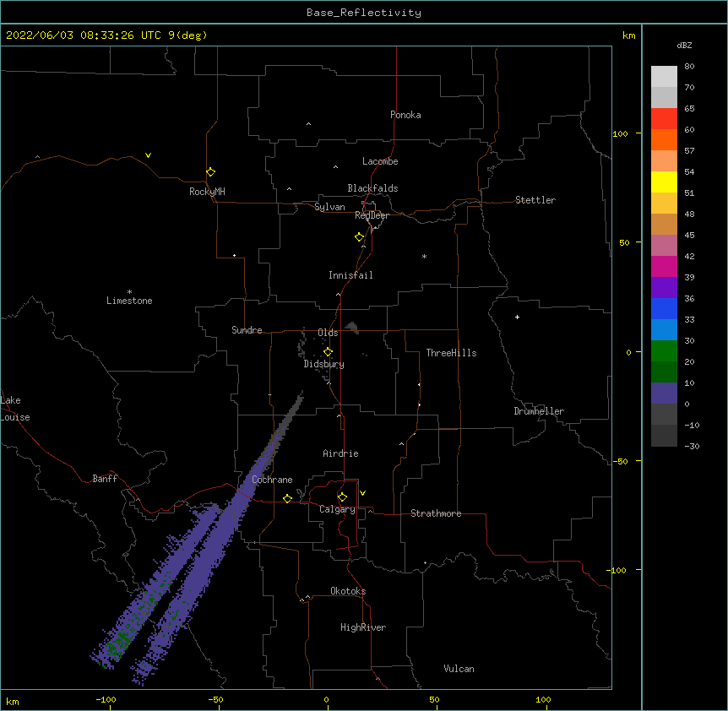This screenshot has width=728, height=711.
Task: Click the RockyMH label
Action: pos(207,192)
